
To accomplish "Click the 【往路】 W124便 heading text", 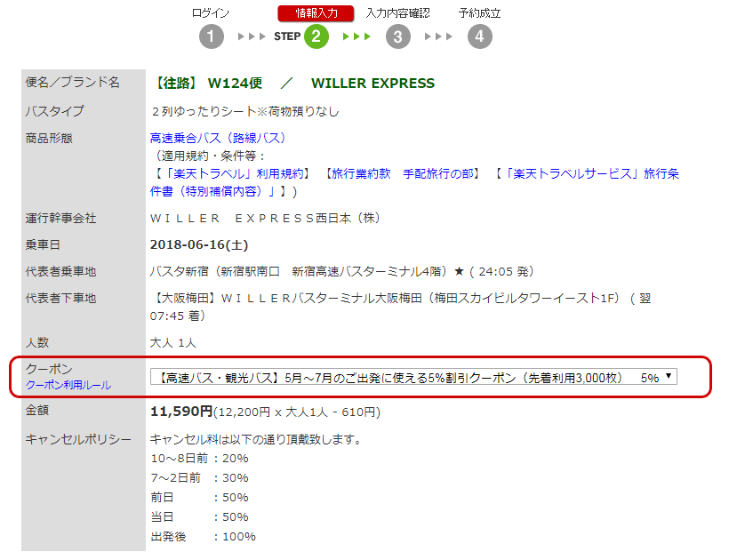I will point(207,84).
